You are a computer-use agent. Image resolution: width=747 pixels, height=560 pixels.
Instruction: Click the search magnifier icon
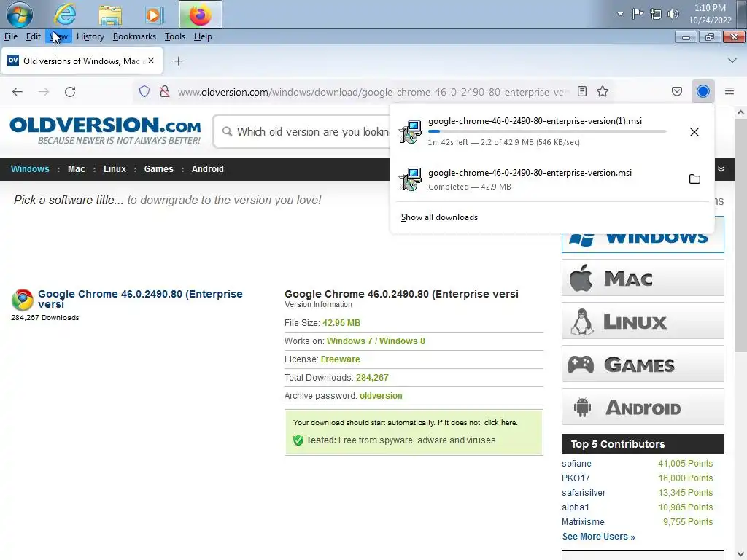tap(228, 131)
